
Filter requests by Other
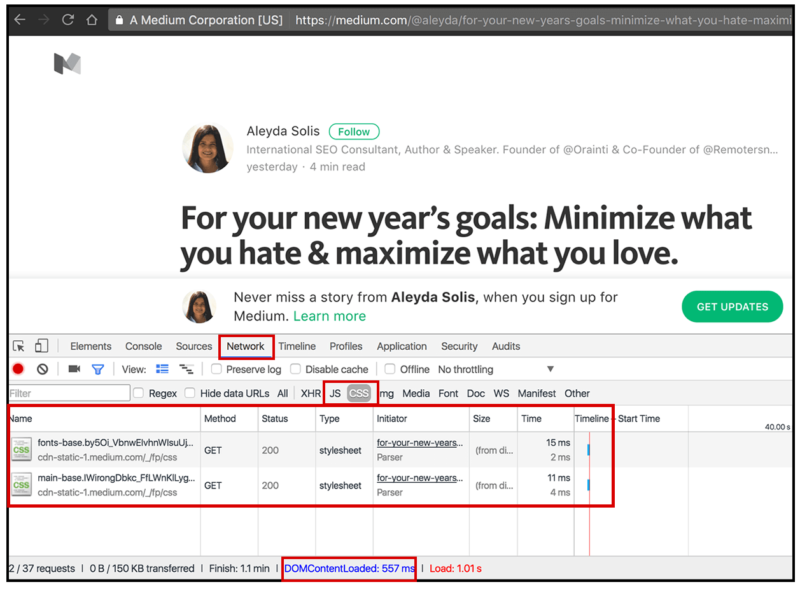point(577,393)
